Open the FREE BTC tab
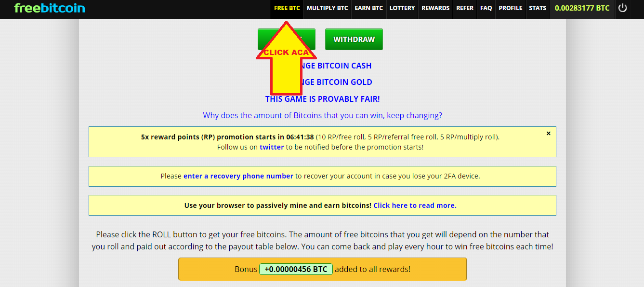644x287 pixels. 287,8
